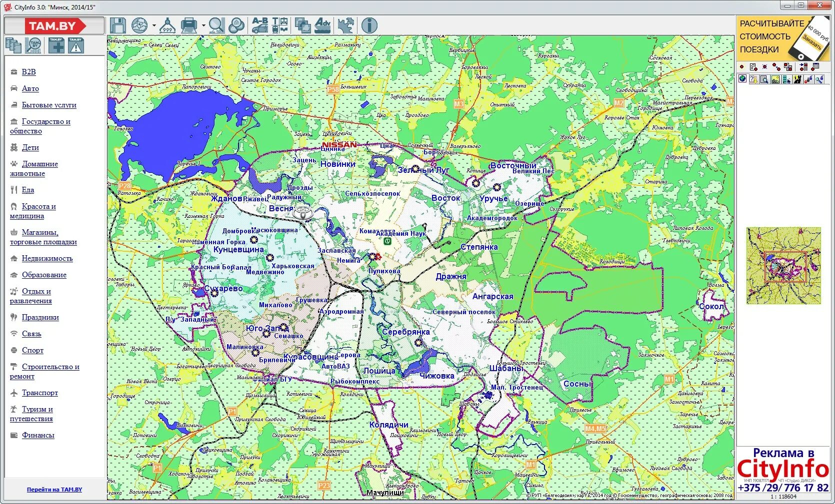This screenshot has height=504, width=835.
Task: Open the Праздники category
Action: tap(40, 317)
